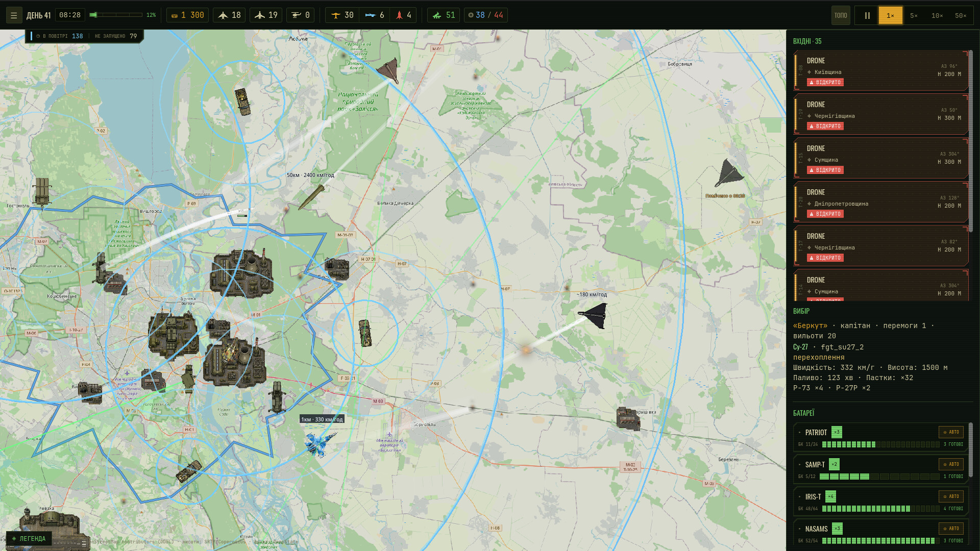Screen dimensions: 980x551
Task: Click the ДЕНЬ 41 label
Action: [x=38, y=15]
